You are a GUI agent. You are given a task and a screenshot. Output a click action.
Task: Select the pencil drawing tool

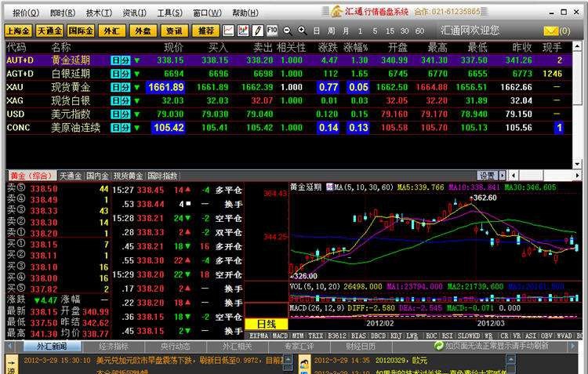pos(257,31)
